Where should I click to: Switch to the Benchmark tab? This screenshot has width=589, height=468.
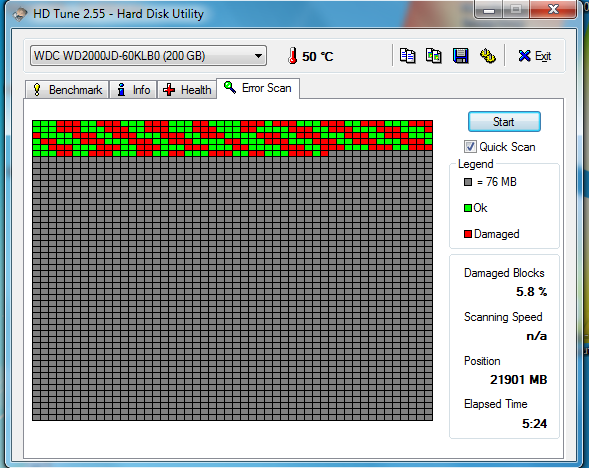pos(67,90)
